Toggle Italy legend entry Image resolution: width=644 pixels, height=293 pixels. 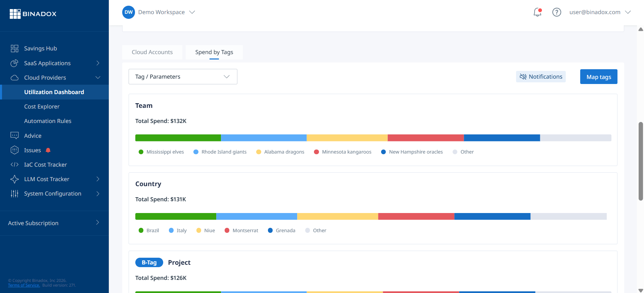178,231
